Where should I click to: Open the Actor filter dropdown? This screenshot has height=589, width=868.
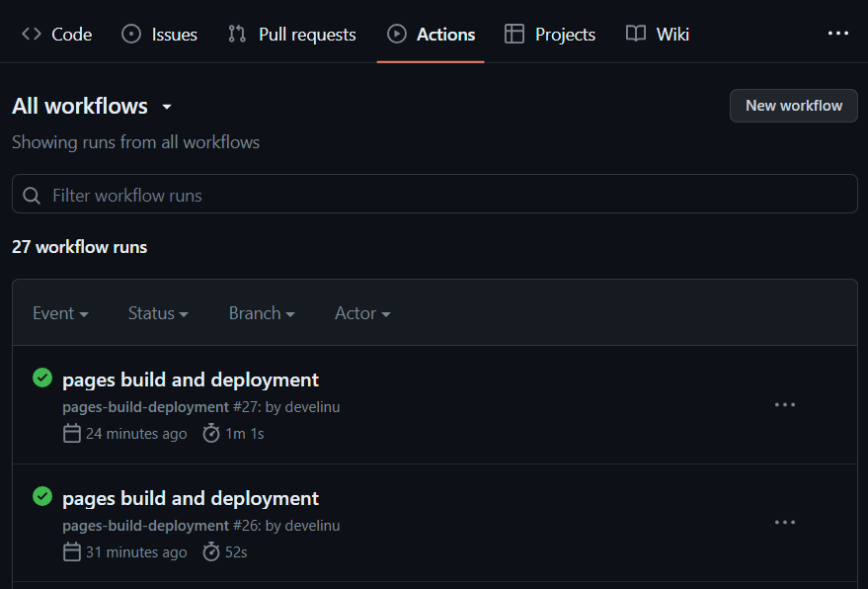click(x=362, y=313)
